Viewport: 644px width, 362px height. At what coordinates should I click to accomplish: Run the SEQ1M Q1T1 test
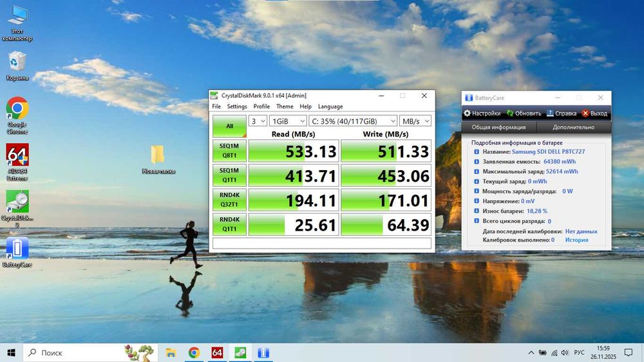(230, 175)
